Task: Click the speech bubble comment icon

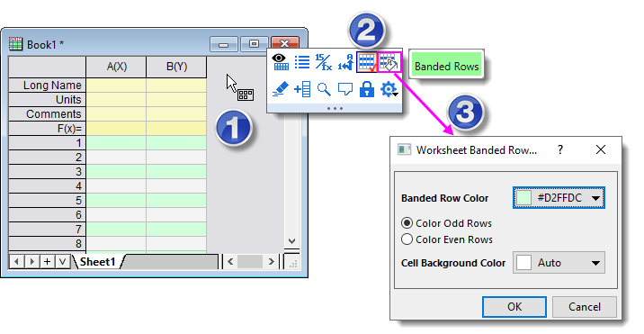Action: coord(345,89)
